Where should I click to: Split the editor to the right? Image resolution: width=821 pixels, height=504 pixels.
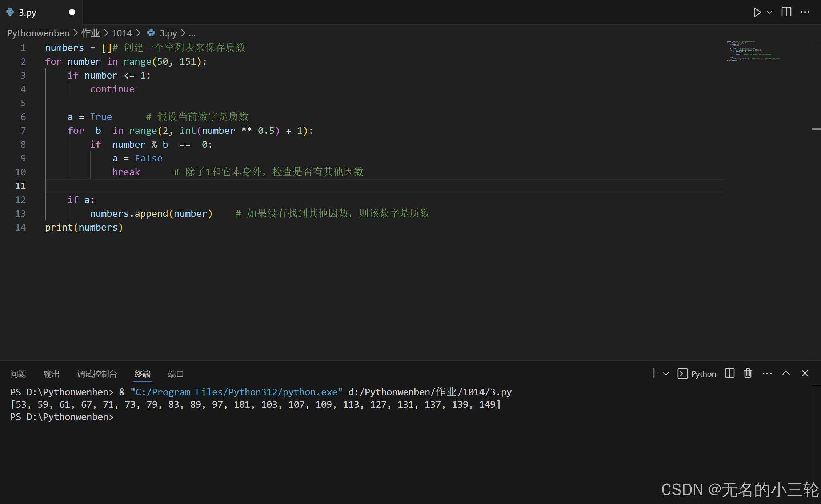pos(786,12)
